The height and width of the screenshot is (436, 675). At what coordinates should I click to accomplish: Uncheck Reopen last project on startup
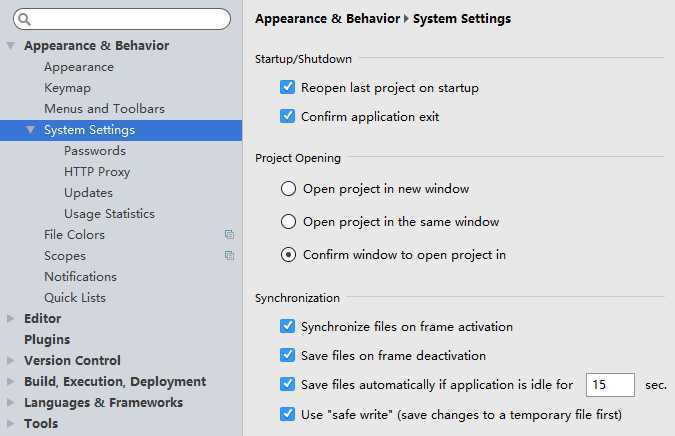tap(287, 87)
